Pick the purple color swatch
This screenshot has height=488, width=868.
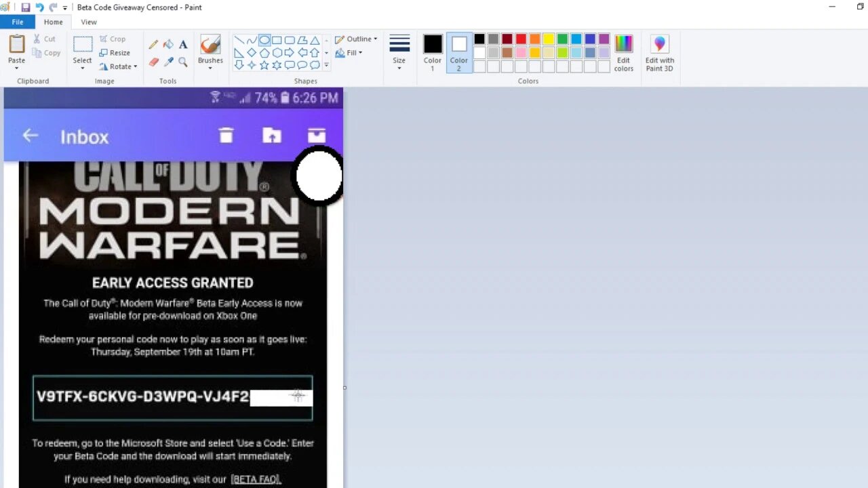604,39
